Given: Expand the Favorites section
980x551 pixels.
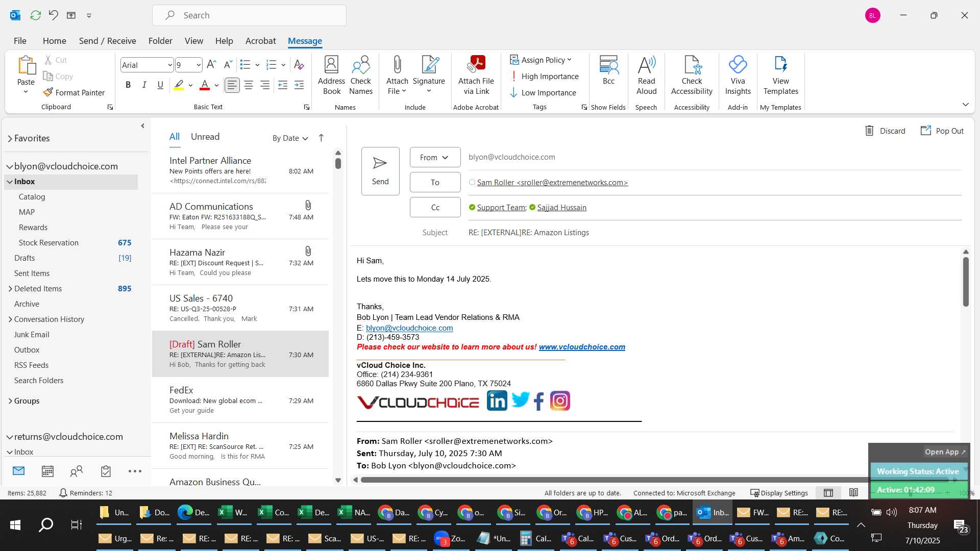Looking at the screenshot, I should (10, 138).
